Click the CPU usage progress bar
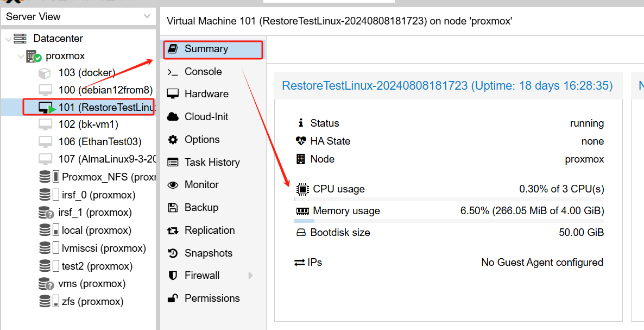The image size is (644, 330). coord(449,200)
